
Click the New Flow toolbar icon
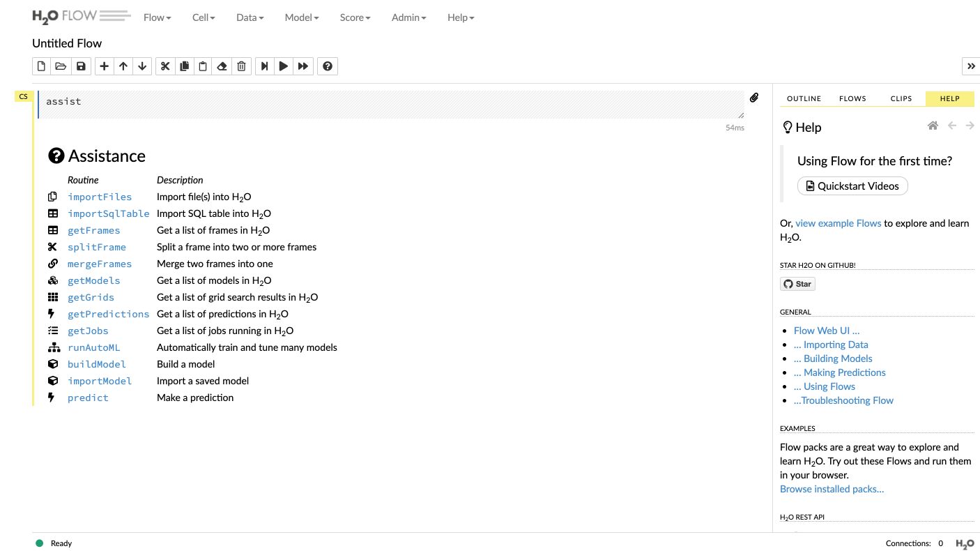42,66
